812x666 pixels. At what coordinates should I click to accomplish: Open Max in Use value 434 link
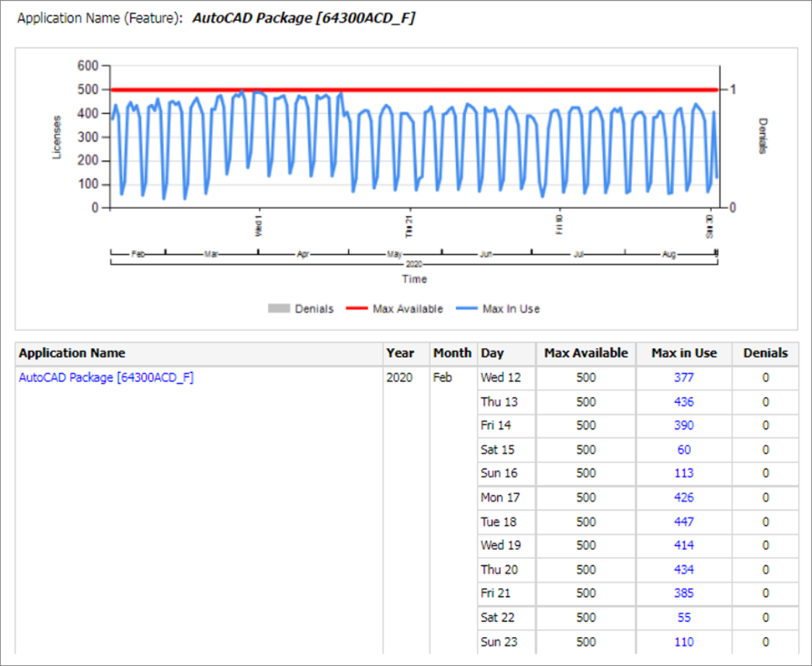683,569
